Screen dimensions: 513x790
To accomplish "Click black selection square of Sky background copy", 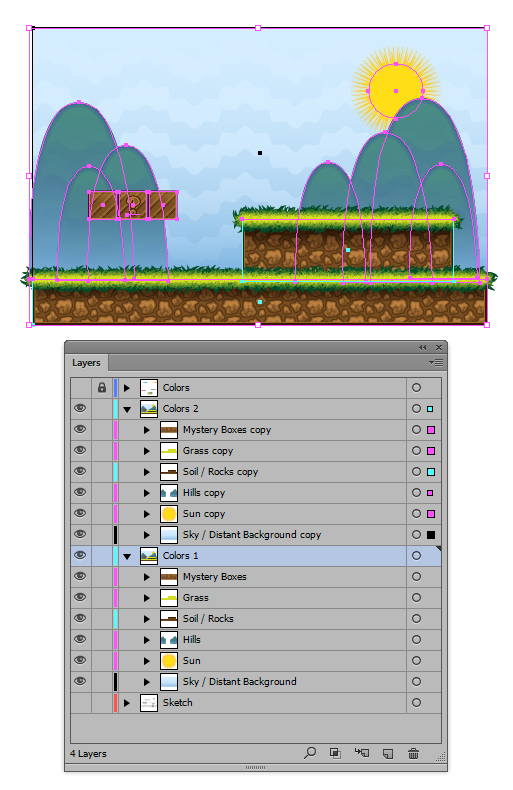I will point(431,535).
